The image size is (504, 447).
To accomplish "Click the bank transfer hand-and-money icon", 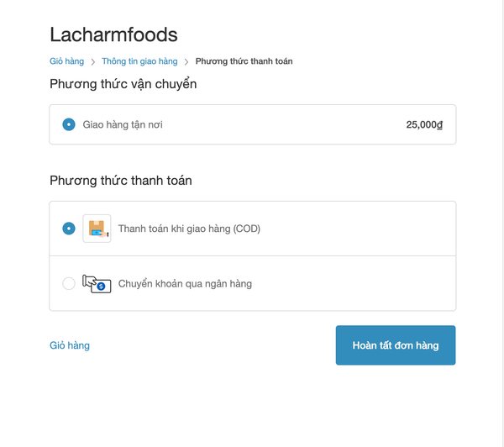I will click(x=97, y=284).
